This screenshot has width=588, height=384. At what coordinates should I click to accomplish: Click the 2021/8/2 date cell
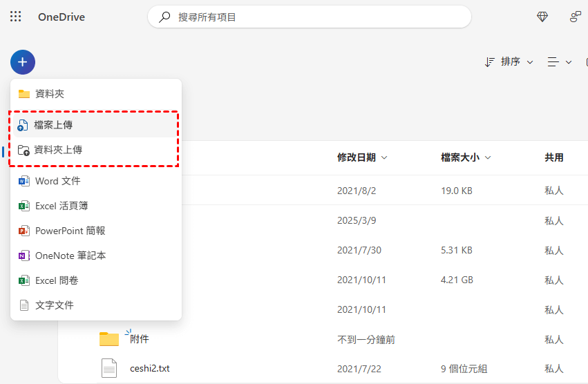click(x=357, y=191)
